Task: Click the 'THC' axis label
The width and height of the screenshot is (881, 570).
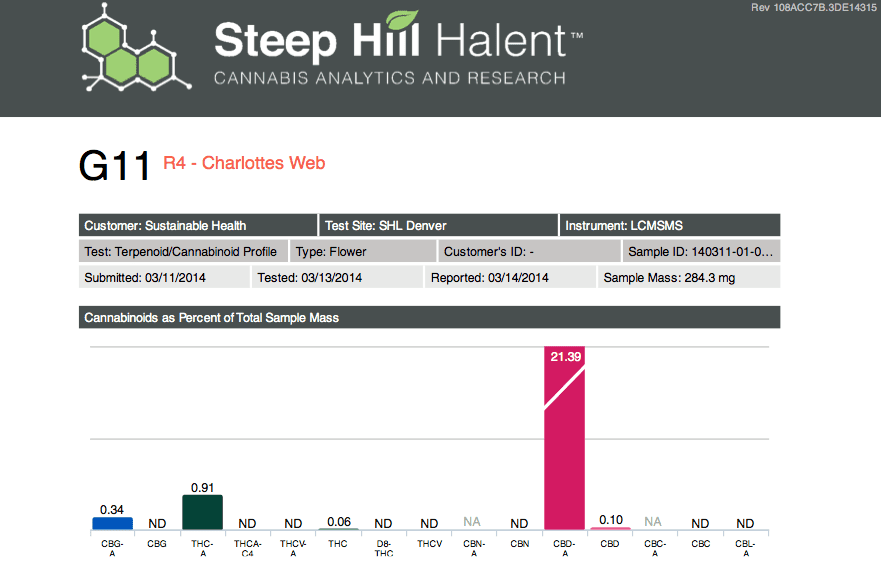Action: [x=338, y=544]
